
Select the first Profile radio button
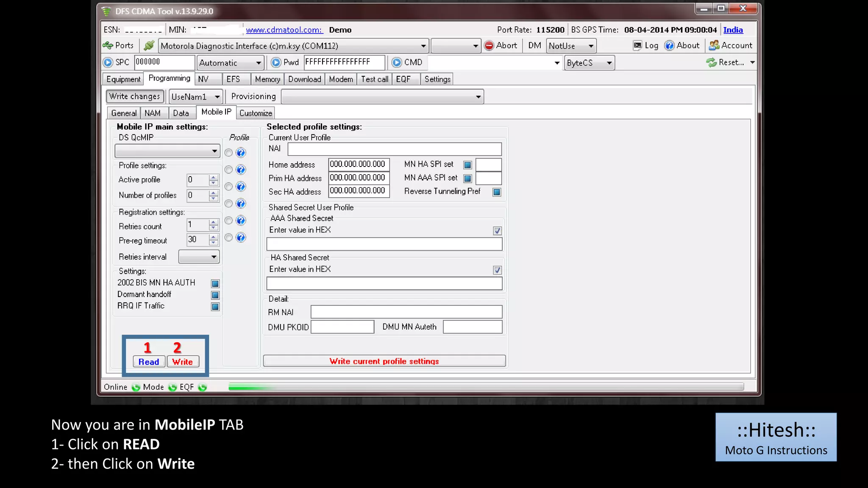coord(228,152)
